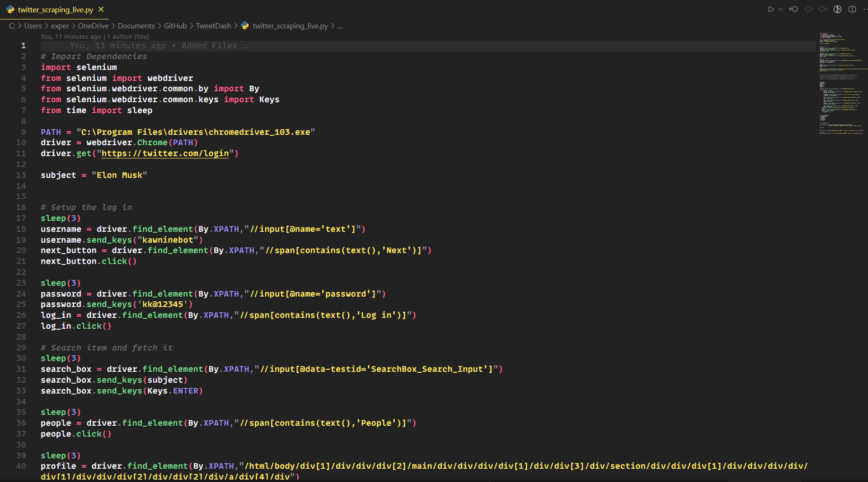Open the TweetDash breadcrumb segment
Viewport: 868px width, 482px height.
[214, 26]
